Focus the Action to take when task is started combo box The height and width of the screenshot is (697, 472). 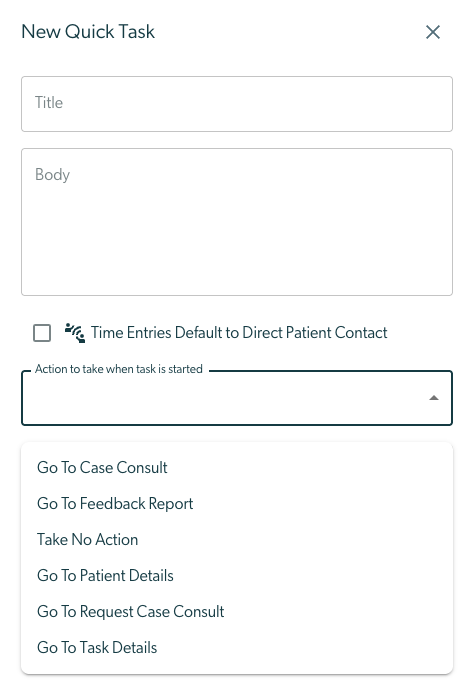(x=237, y=398)
